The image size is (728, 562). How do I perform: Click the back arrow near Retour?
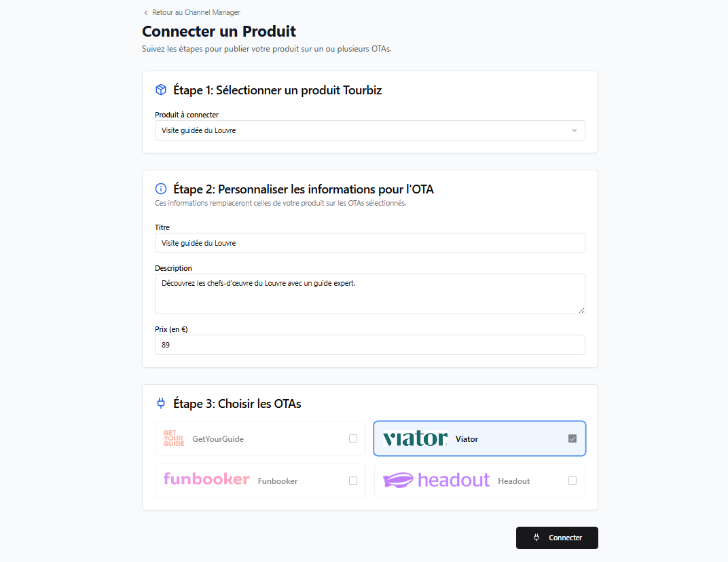[x=146, y=13]
